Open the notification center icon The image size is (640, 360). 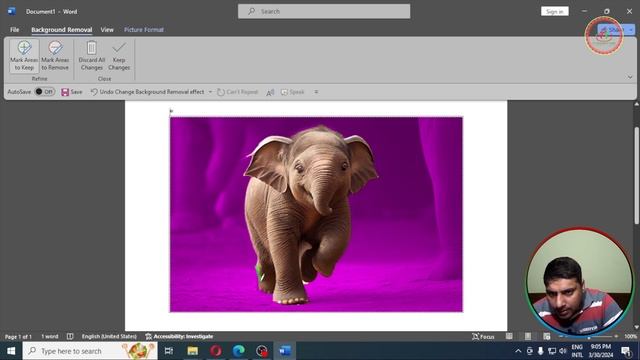click(x=626, y=351)
